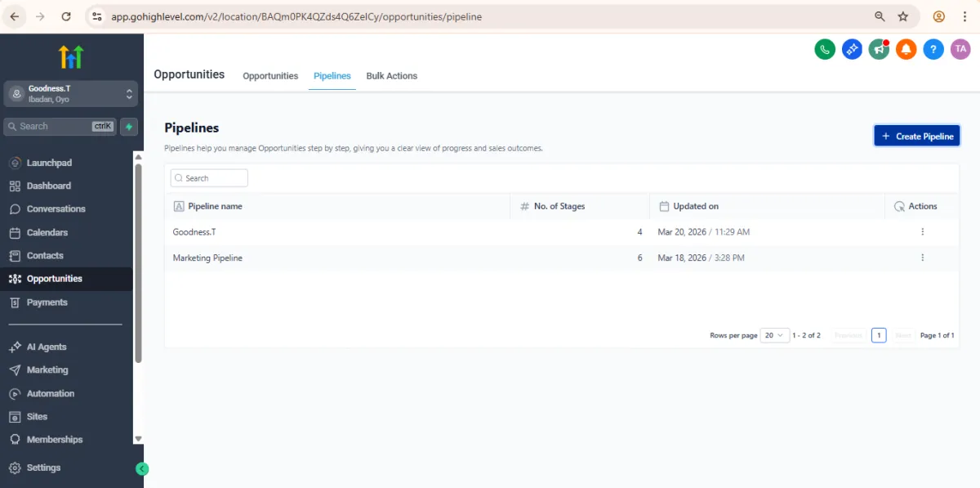Viewport: 980px width, 488px height.
Task: Switch to Bulk Actions tab
Action: coord(392,76)
